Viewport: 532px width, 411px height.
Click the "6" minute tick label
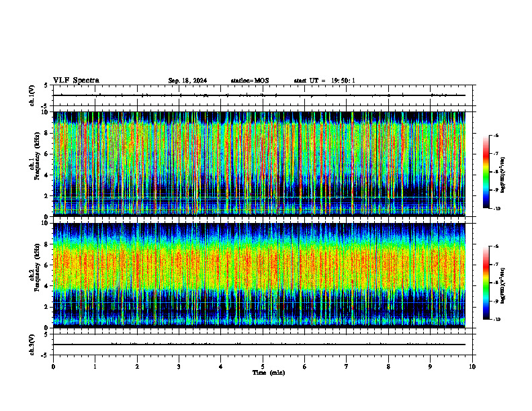click(x=304, y=367)
